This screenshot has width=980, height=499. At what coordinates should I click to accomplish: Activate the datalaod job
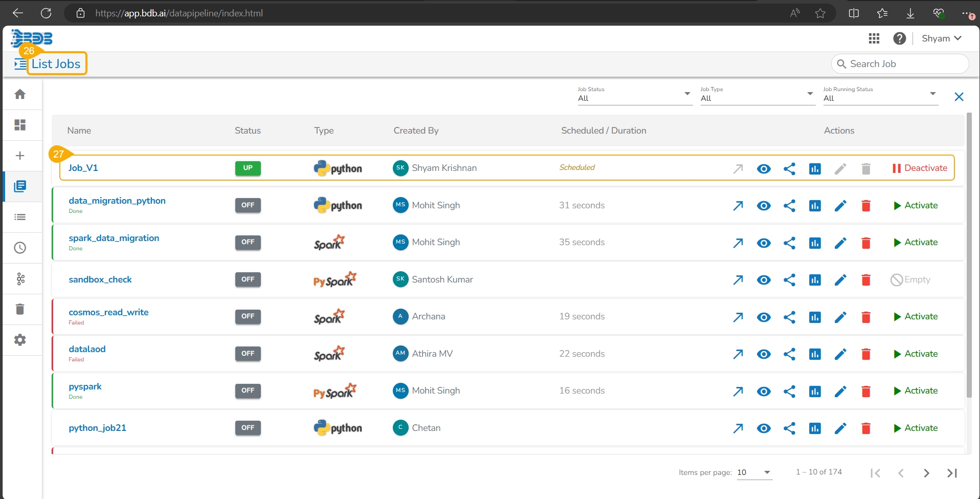pos(916,354)
